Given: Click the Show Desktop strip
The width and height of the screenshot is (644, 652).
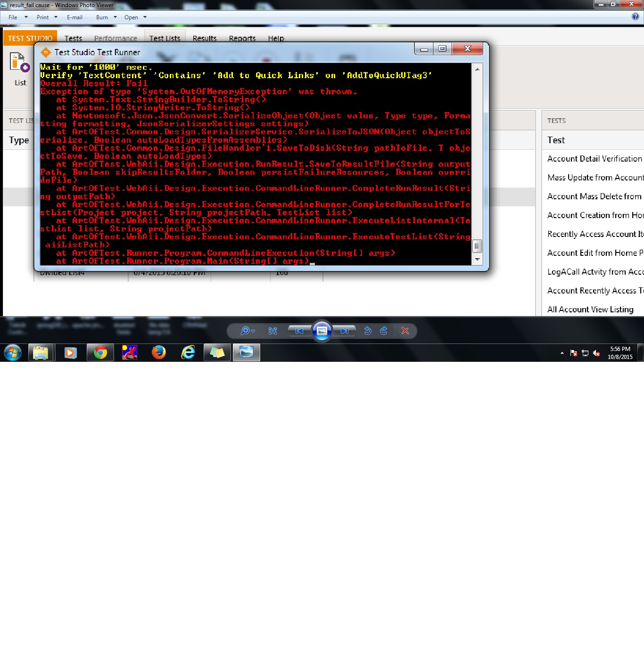Looking at the screenshot, I should click(641, 352).
